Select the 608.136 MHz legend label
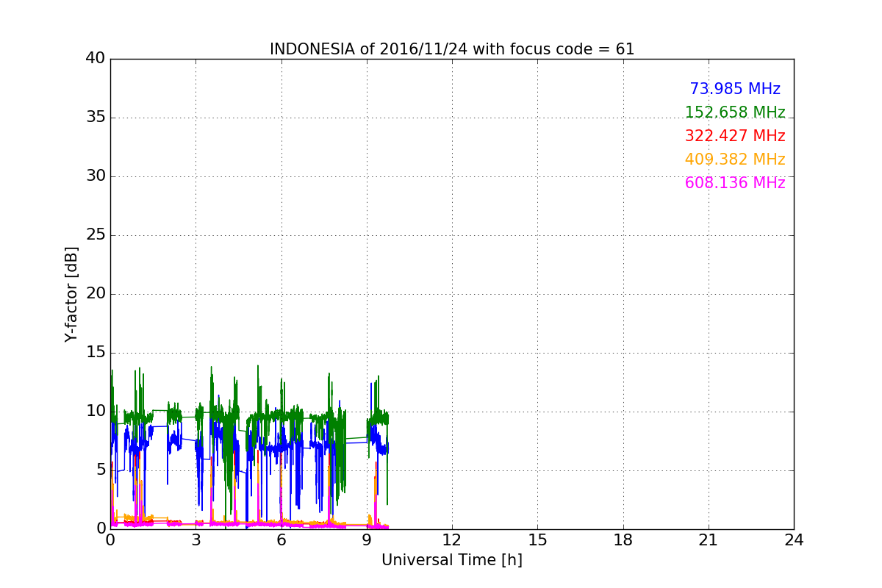The image size is (882, 588). click(x=735, y=183)
